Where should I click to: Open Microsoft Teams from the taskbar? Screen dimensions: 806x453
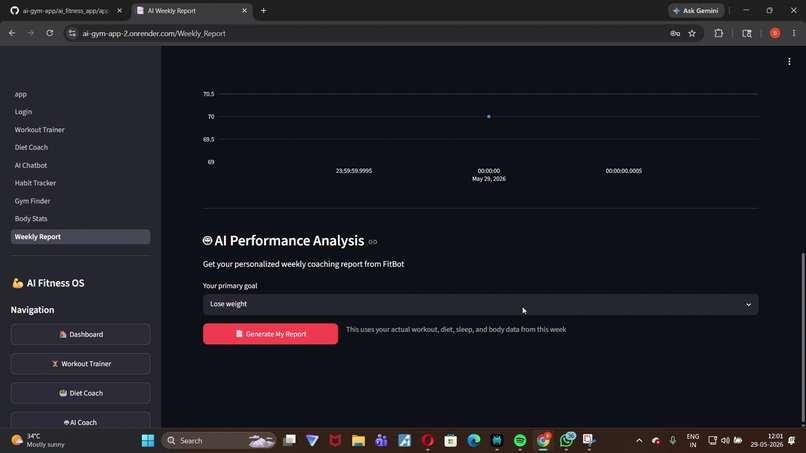click(381, 441)
